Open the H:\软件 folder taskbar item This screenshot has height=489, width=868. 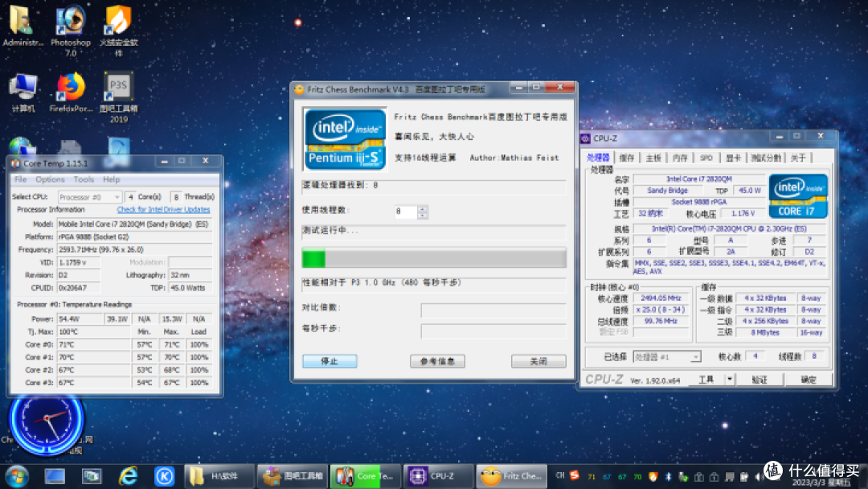[219, 476]
